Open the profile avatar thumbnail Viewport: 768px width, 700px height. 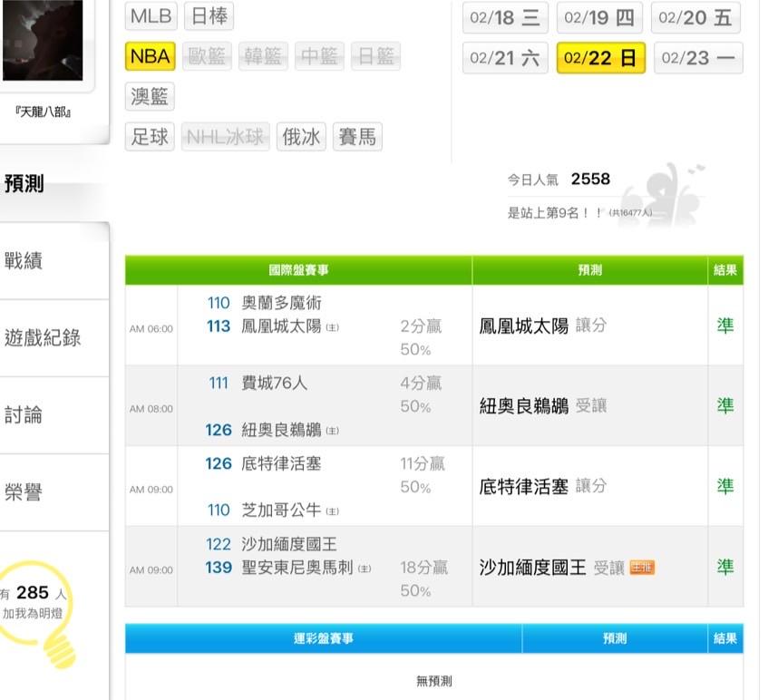(x=43, y=41)
